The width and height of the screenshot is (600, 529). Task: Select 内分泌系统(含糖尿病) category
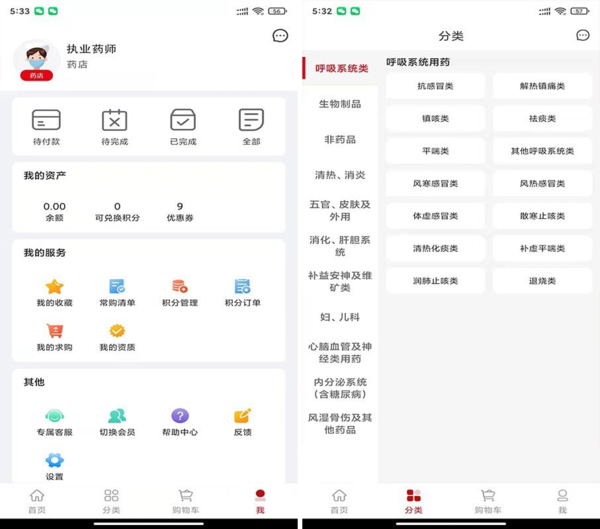[x=340, y=388]
